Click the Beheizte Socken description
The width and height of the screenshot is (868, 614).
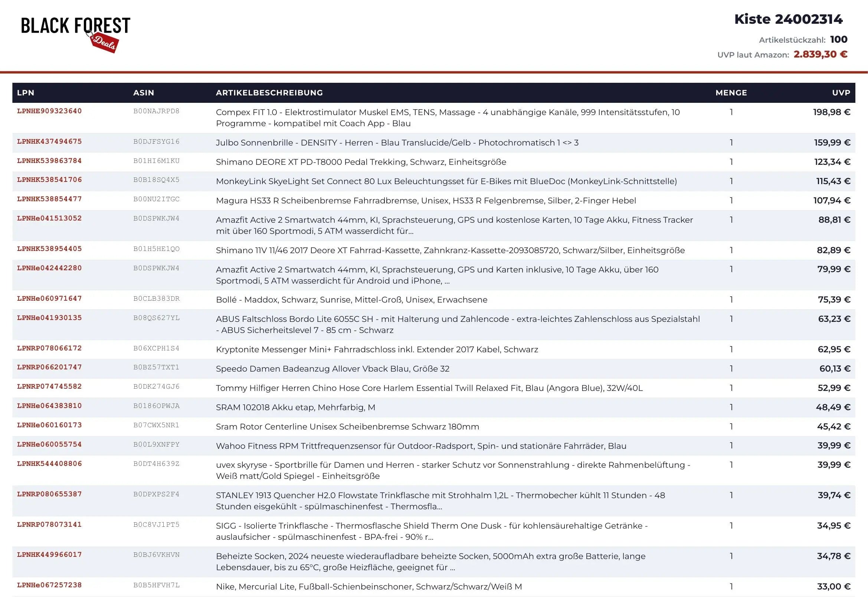[430, 562]
